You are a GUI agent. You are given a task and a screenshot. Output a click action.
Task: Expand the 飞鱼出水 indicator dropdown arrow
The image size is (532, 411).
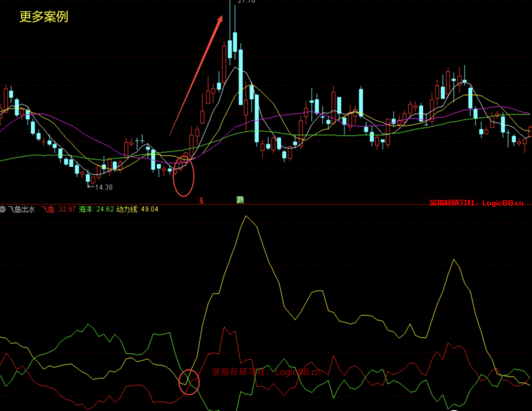[x=3, y=209]
